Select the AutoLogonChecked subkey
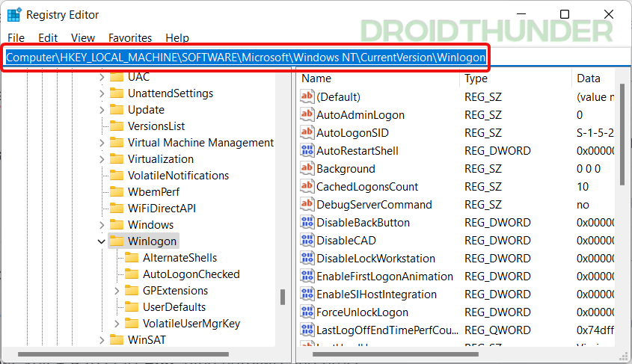 click(191, 274)
